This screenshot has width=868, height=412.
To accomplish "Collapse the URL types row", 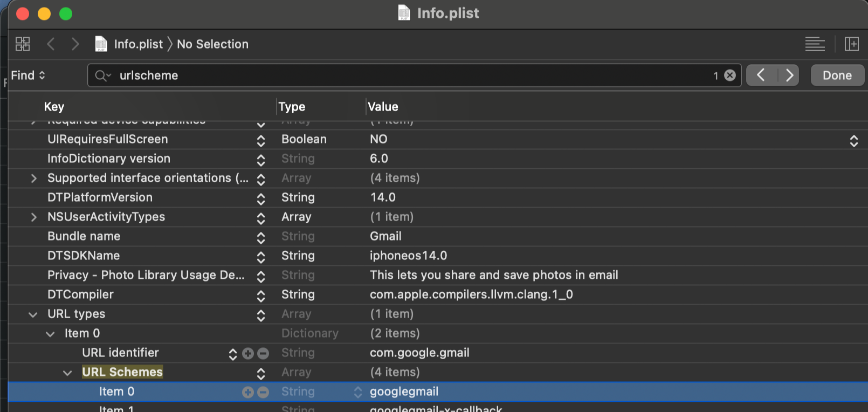I will 33,314.
